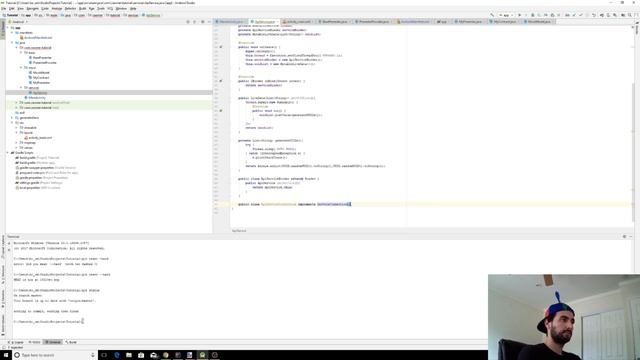
Task: Open the Build tool window tab
Action: [71, 342]
